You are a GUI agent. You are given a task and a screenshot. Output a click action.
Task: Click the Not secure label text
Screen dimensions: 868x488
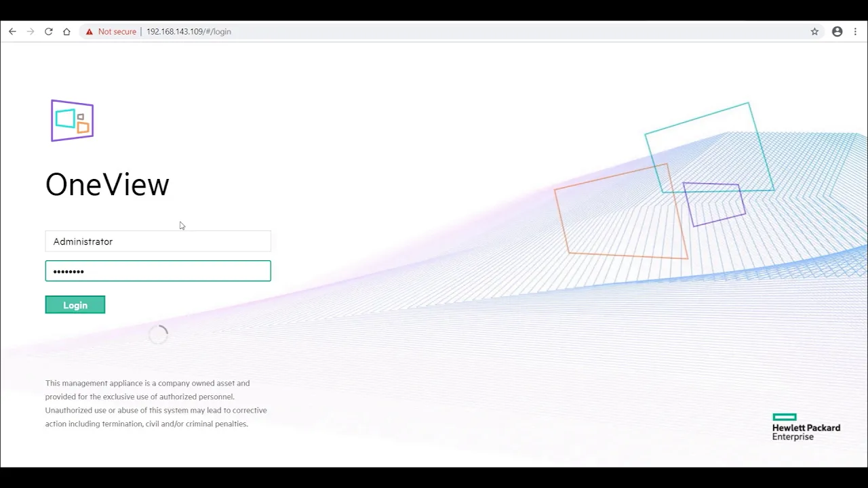117,31
